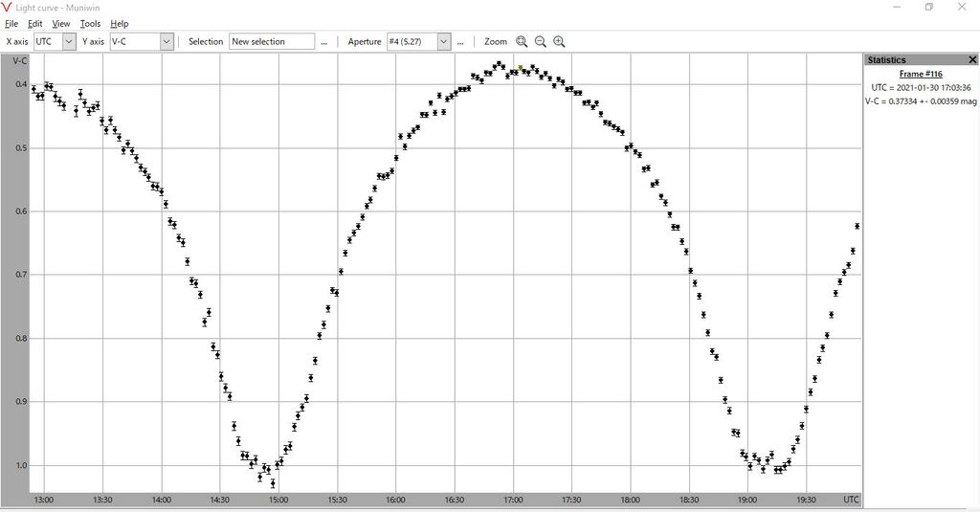980x512 pixels.
Task: Click the Zoom to fit magnifier icon
Action: coord(522,42)
